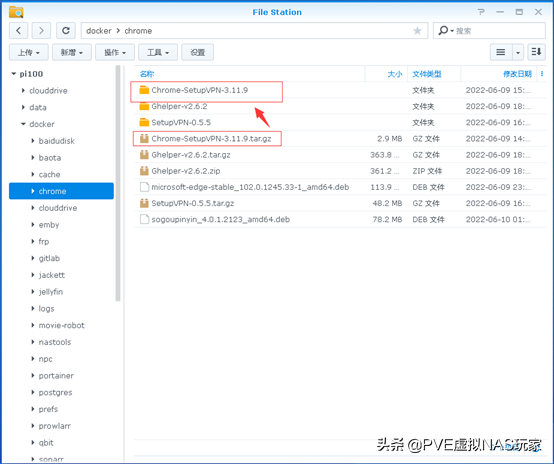Collapse the pi100 root node
Image resolution: width=554 pixels, height=464 pixels.
pos(14,74)
